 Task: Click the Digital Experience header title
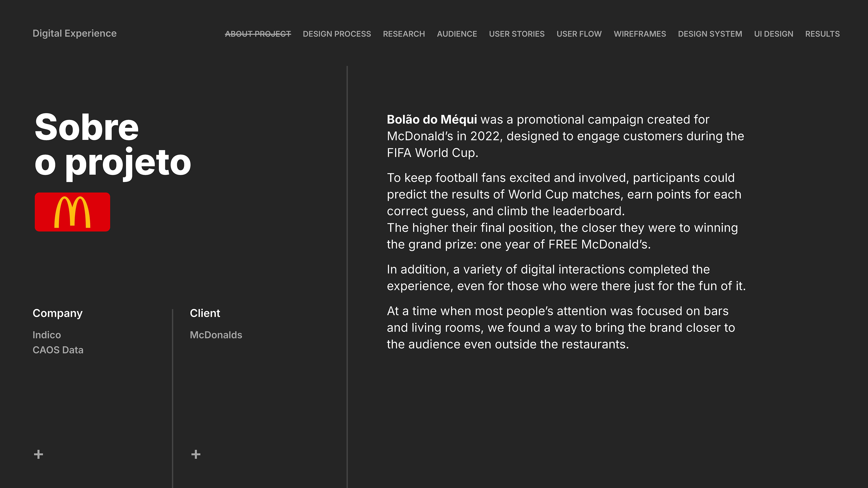pyautogui.click(x=74, y=33)
